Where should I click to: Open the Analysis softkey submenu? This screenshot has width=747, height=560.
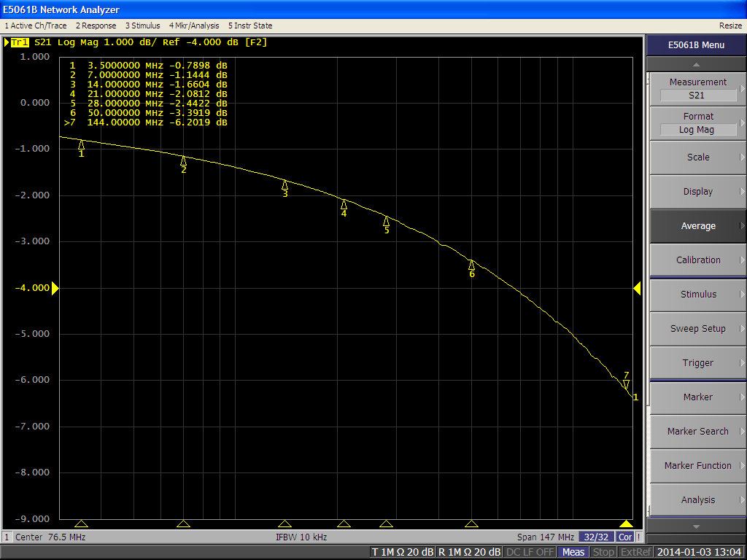tap(698, 500)
